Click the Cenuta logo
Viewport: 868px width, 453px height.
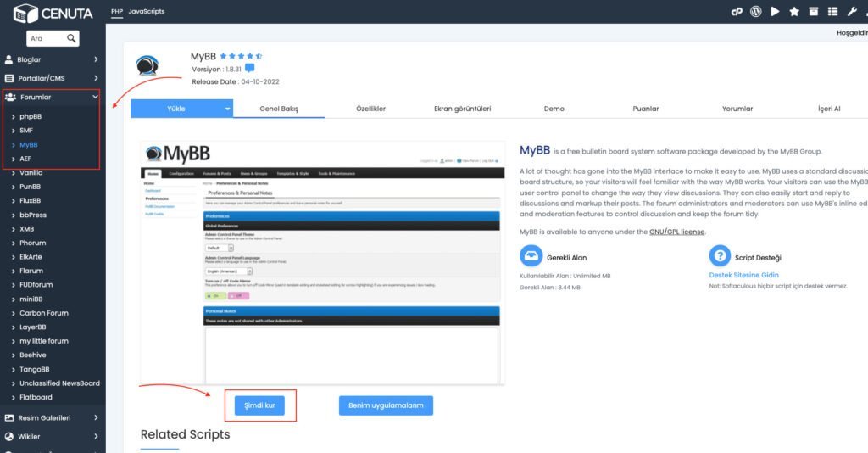[x=53, y=14]
